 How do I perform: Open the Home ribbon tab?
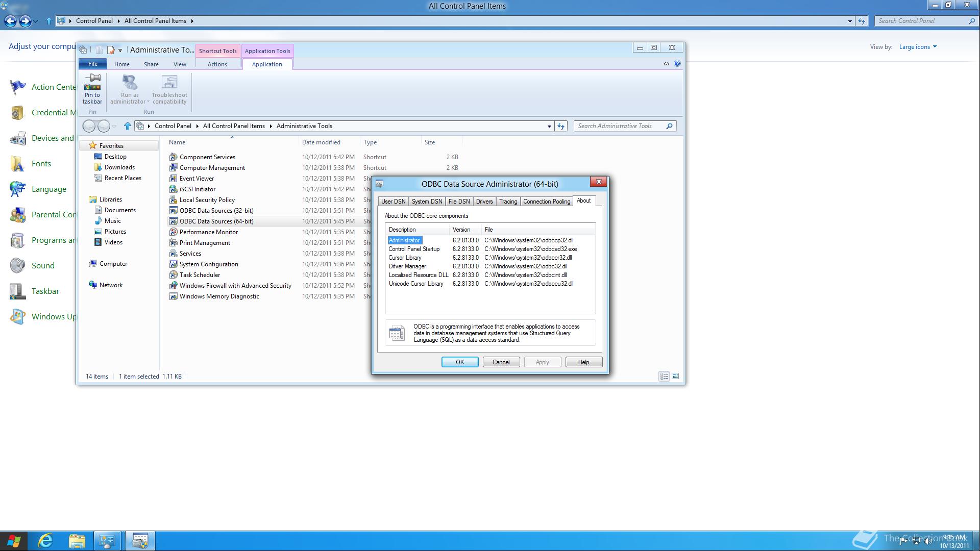pyautogui.click(x=122, y=64)
